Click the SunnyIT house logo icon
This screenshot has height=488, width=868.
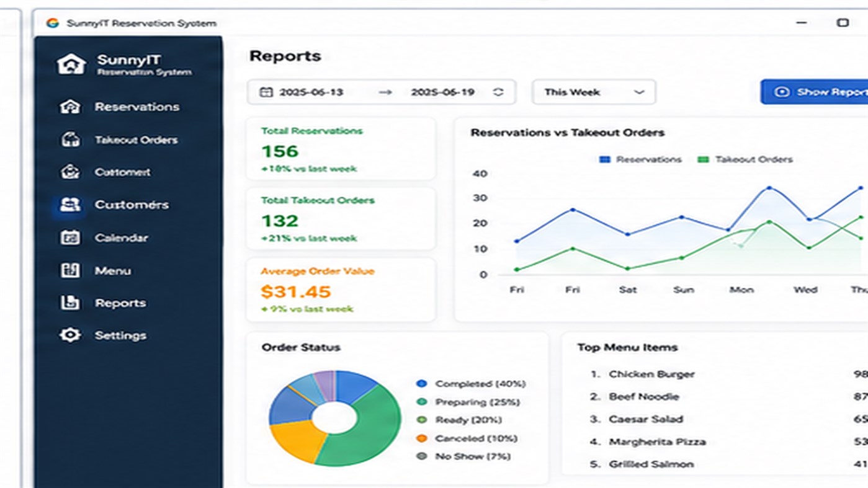(71, 64)
